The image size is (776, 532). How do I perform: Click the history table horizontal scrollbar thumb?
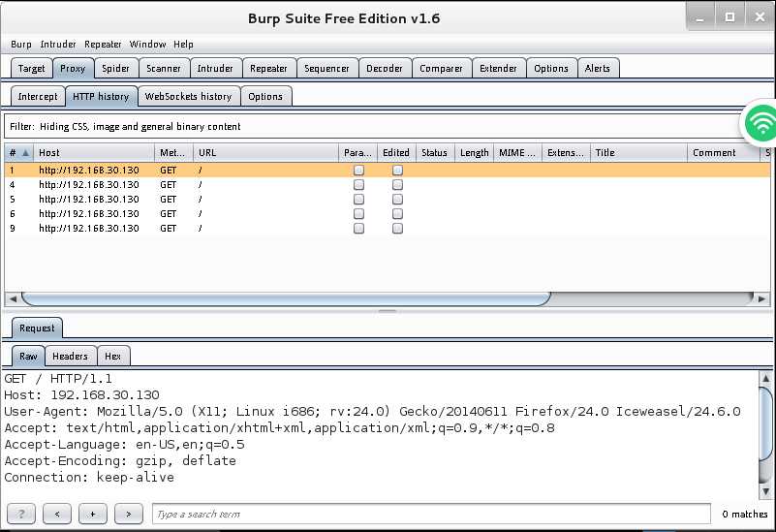286,298
